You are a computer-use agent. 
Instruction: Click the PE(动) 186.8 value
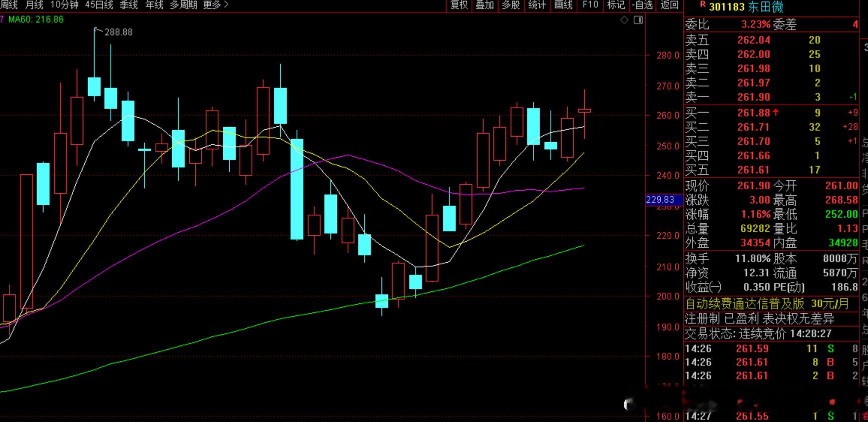click(x=845, y=287)
